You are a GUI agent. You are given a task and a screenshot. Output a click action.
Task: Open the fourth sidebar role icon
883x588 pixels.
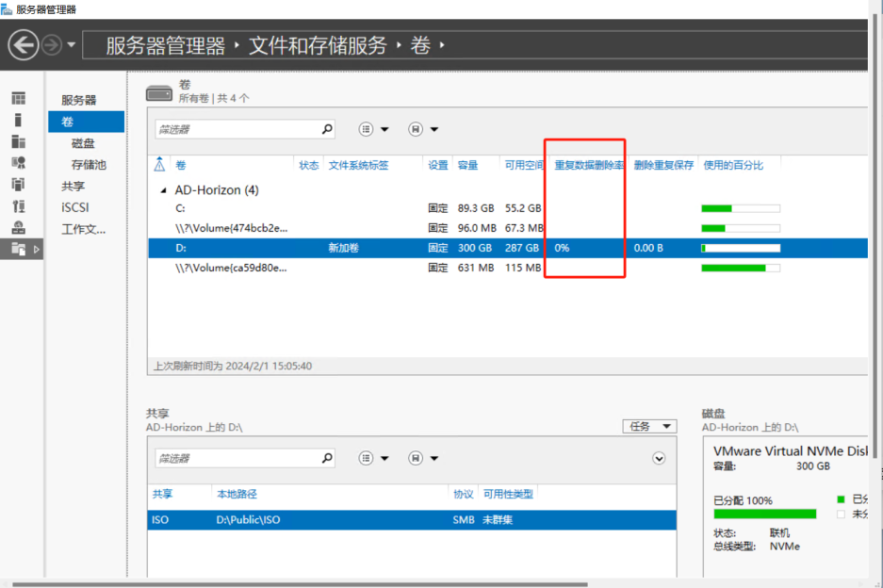19,163
